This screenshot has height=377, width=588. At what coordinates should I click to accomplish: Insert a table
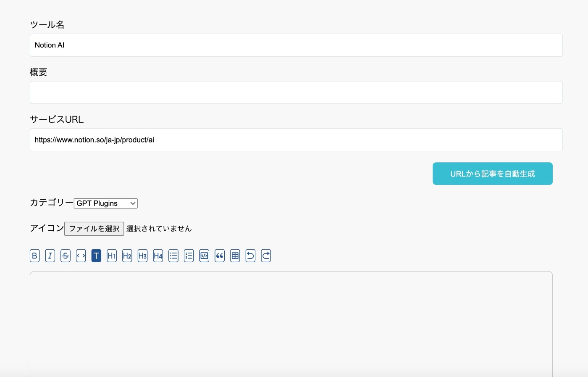tap(235, 256)
